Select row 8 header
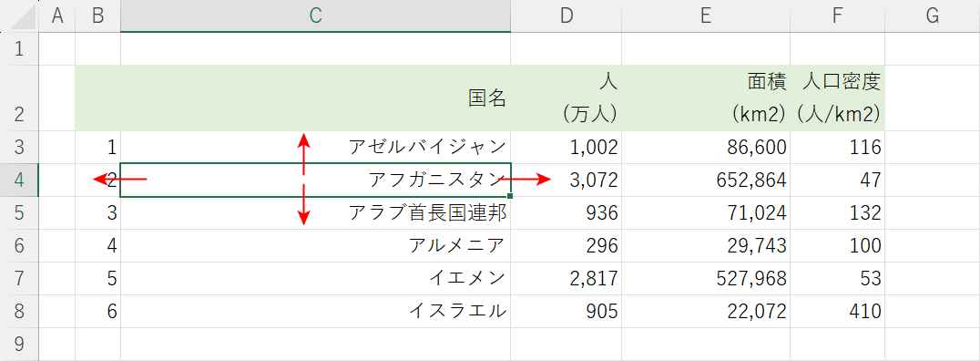This screenshot has width=980, height=361. coord(19,311)
